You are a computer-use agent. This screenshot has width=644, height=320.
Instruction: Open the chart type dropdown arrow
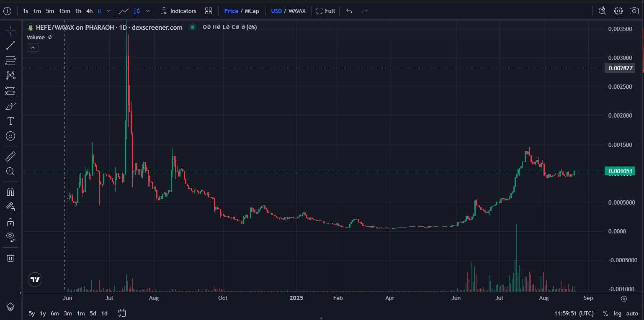coord(147,11)
